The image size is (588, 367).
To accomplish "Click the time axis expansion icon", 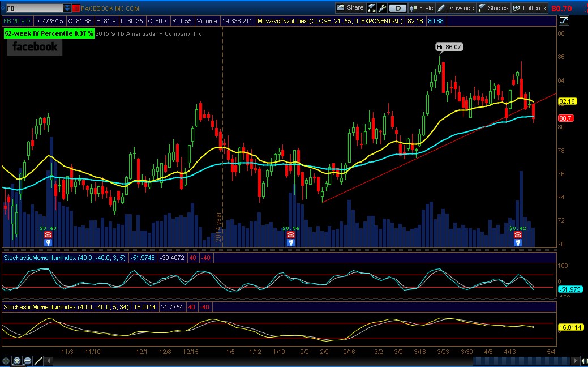I will [x=584, y=361].
